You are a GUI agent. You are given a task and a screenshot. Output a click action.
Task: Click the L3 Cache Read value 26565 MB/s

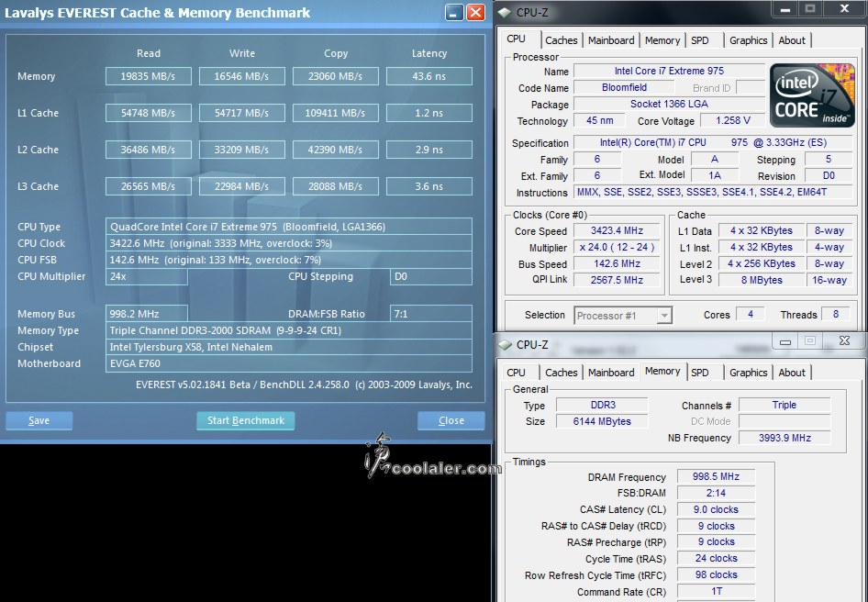[149, 186]
